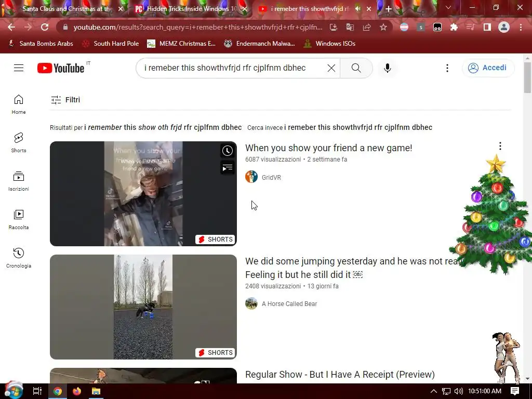Open Home in the YouTube sidebar
Image resolution: width=532 pixels, height=399 pixels.
(x=19, y=104)
